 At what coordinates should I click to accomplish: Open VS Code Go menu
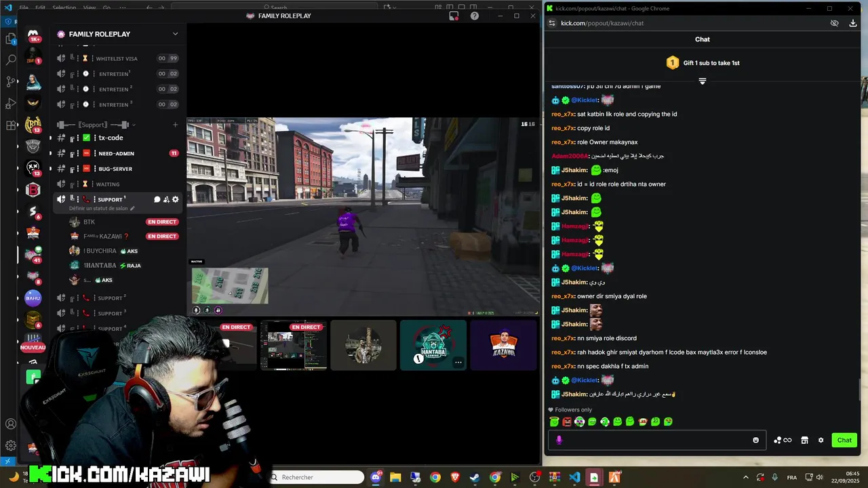[x=106, y=7]
